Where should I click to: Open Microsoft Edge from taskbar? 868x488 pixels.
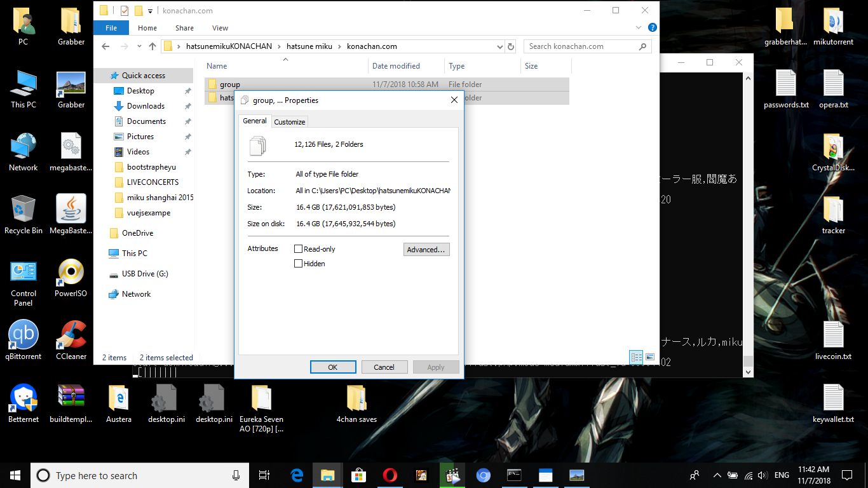(297, 475)
